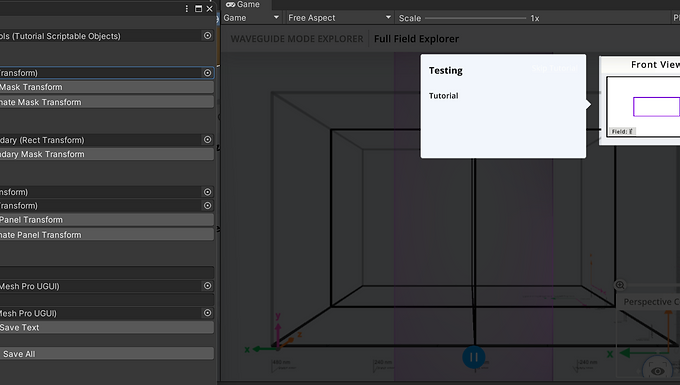Open object picker on upper Mesh Pro UGUI field
This screenshot has height=385, width=680.
[207, 286]
